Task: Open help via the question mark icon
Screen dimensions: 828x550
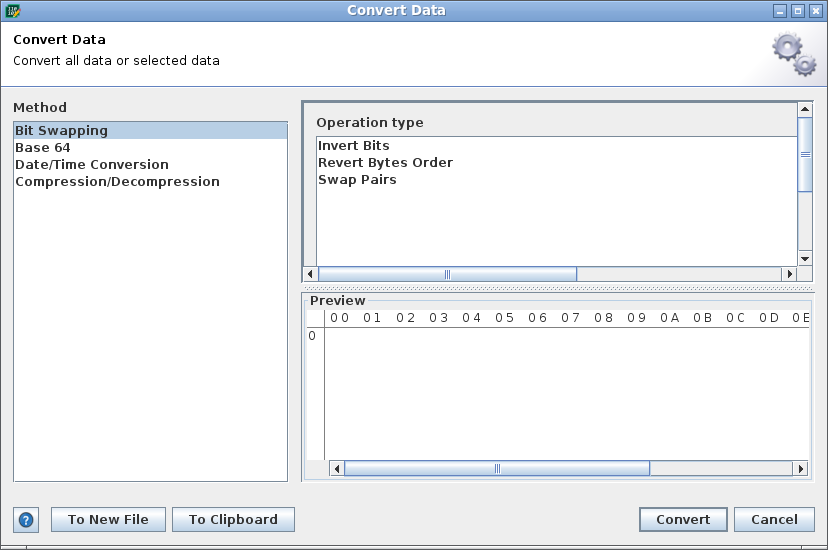Action: 26,520
